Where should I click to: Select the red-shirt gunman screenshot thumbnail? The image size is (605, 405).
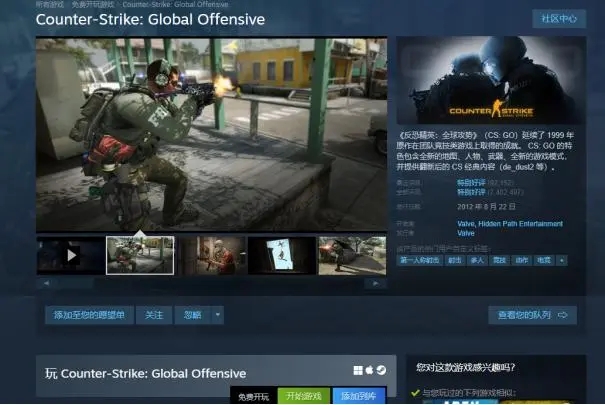[211, 255]
